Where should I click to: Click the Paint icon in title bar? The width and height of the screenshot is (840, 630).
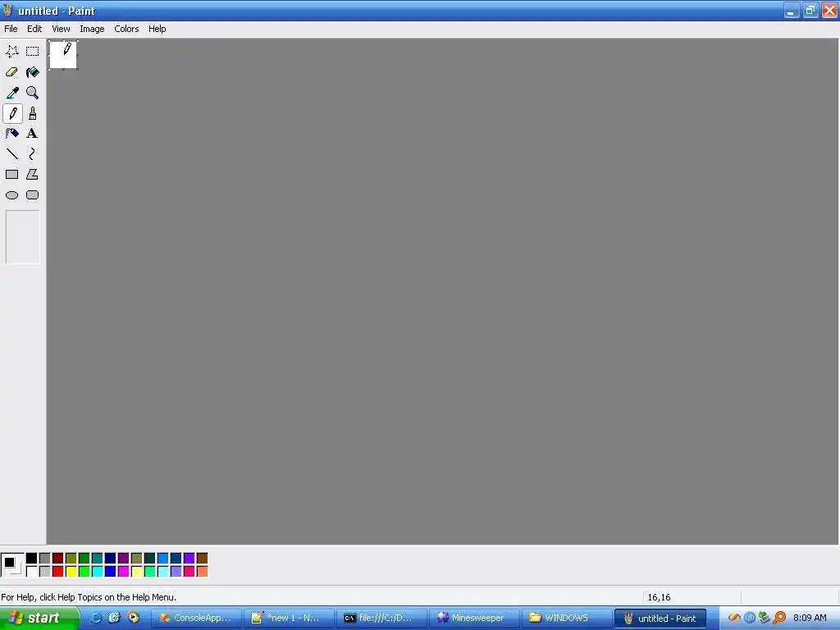tap(7, 10)
